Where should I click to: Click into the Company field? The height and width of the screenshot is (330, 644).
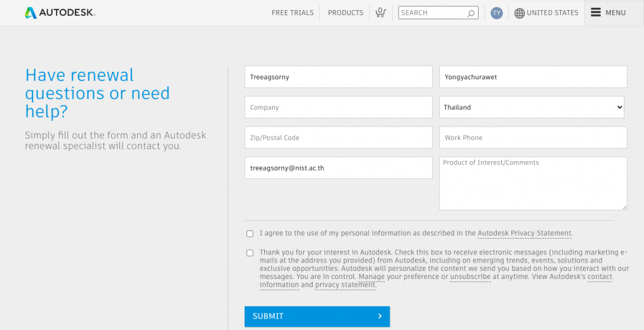click(x=338, y=108)
